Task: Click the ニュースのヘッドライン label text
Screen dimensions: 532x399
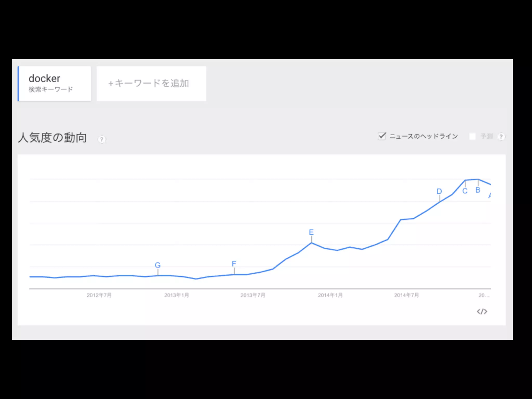Action: coord(423,136)
